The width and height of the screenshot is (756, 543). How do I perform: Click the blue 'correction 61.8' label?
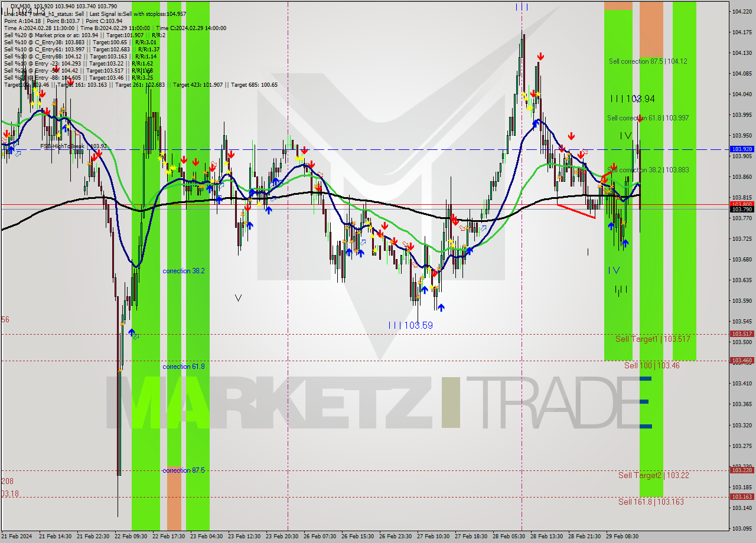point(184,367)
